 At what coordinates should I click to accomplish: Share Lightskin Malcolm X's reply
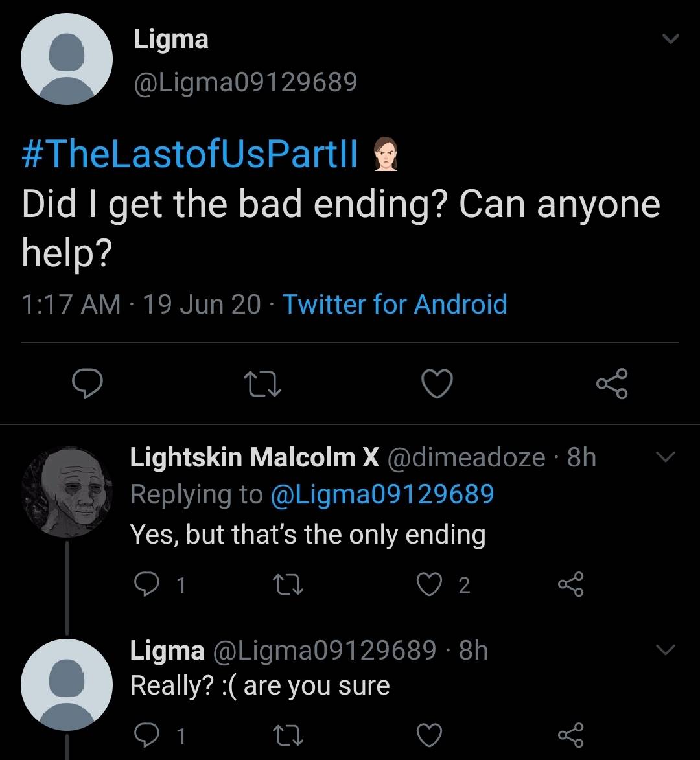tap(571, 585)
